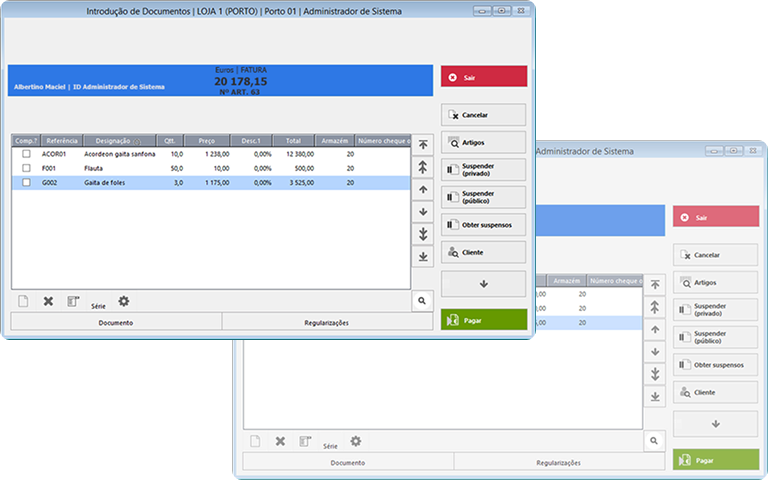Click the gear icon in the back window

pyautogui.click(x=356, y=441)
